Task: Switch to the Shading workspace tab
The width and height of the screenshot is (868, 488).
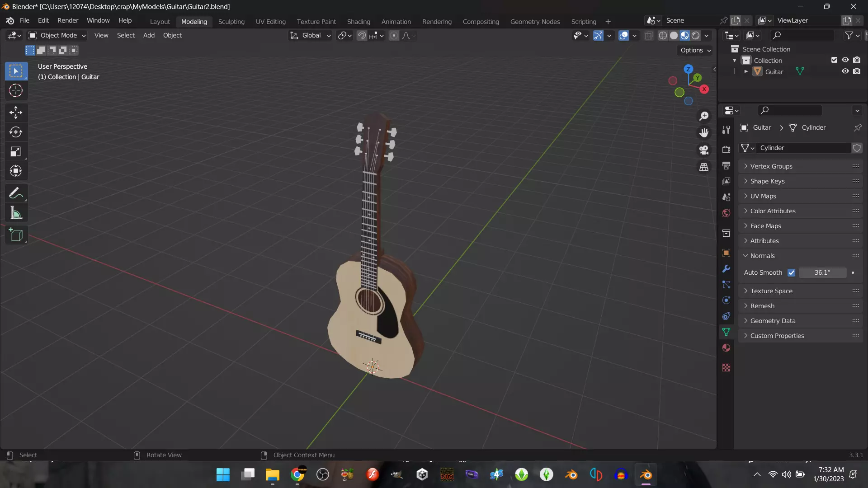Action: (359, 21)
